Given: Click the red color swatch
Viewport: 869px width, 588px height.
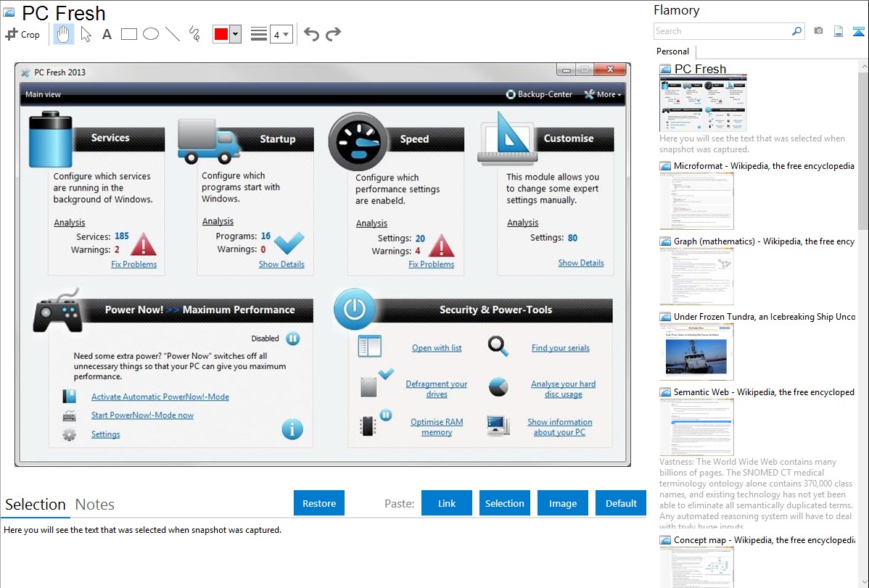Looking at the screenshot, I should [x=221, y=34].
